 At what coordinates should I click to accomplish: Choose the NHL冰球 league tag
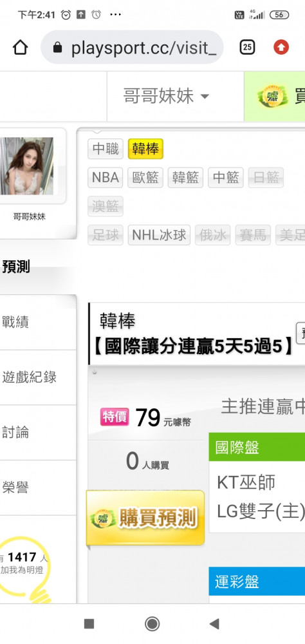[160, 235]
